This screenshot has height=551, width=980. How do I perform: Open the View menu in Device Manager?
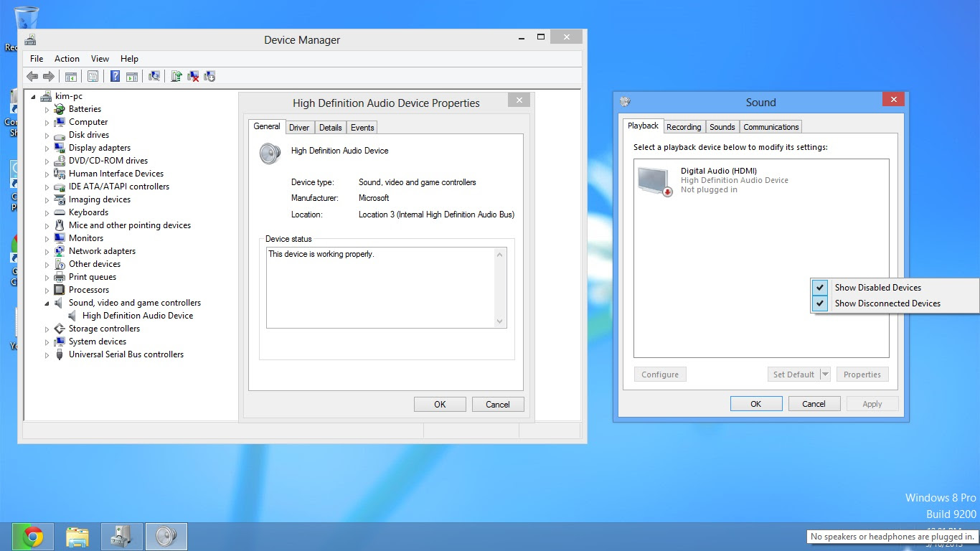(100, 59)
